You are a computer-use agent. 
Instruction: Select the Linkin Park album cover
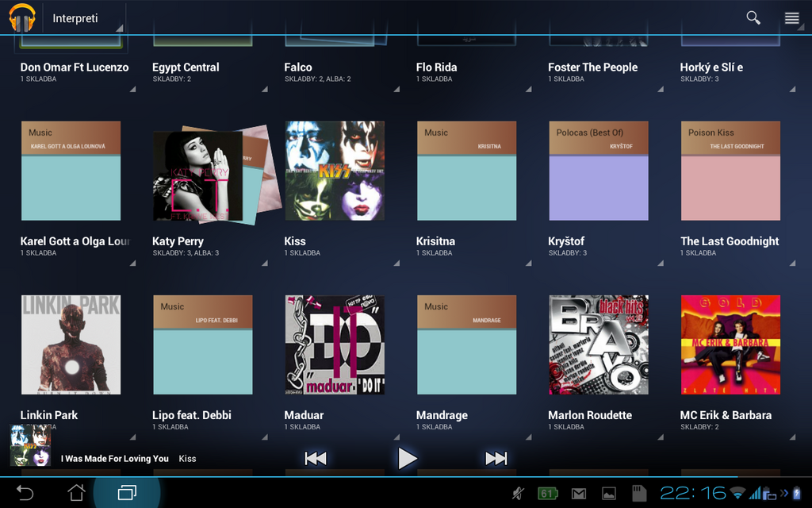(71, 344)
